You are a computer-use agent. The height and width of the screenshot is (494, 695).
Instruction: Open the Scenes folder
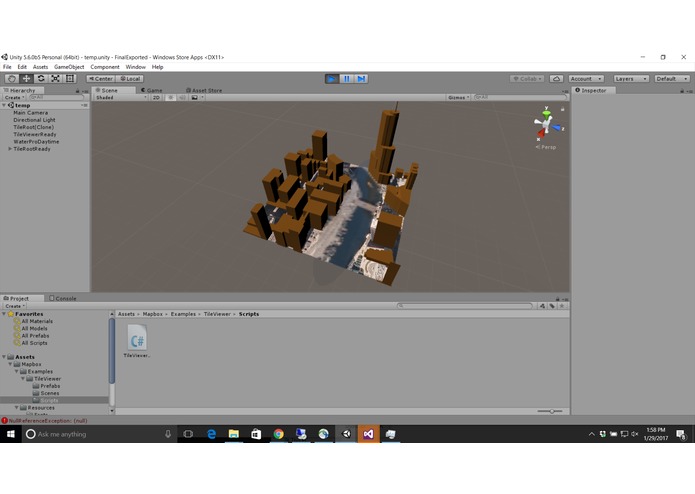pos(50,393)
